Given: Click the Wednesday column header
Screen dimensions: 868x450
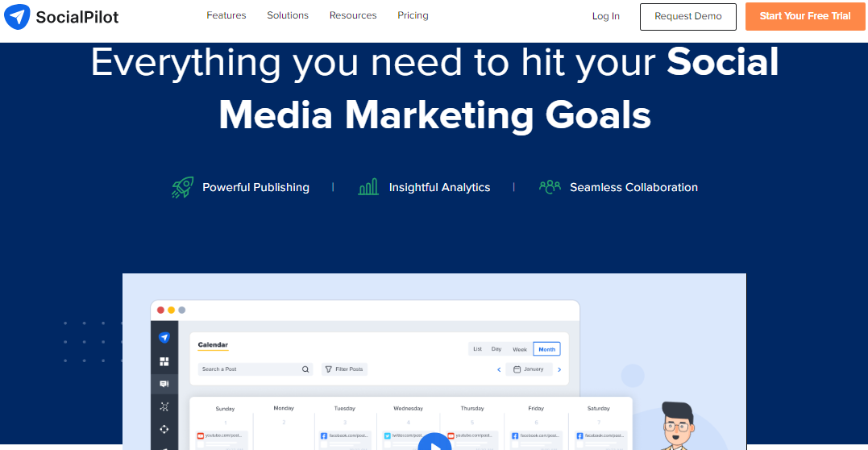Looking at the screenshot, I should (408, 408).
